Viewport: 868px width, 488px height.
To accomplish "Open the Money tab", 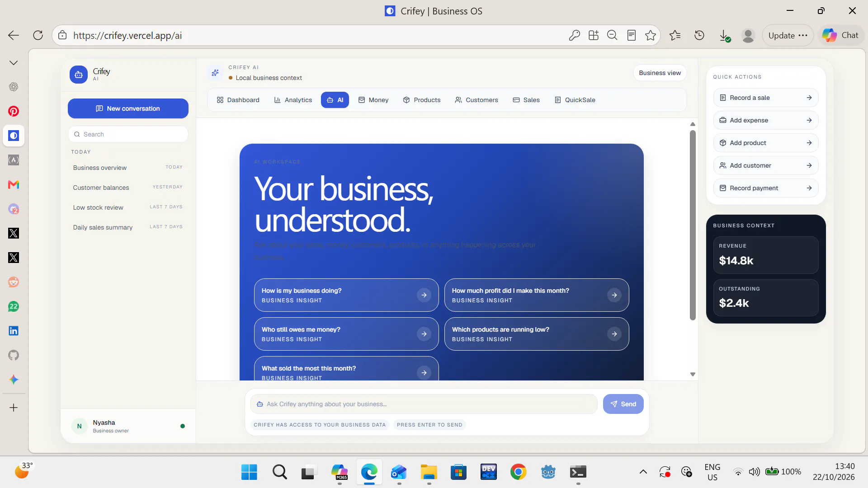I will click(373, 100).
